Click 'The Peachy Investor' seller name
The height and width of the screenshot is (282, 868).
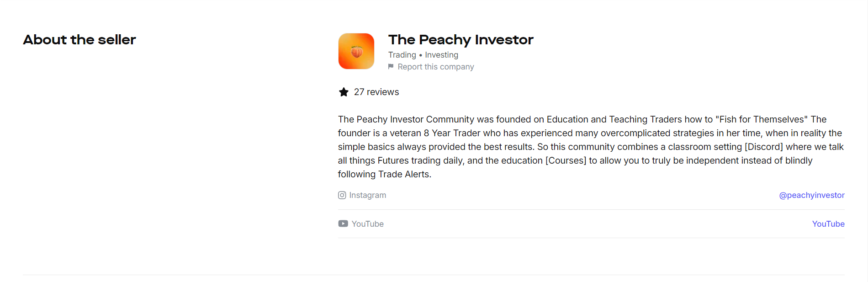(460, 40)
